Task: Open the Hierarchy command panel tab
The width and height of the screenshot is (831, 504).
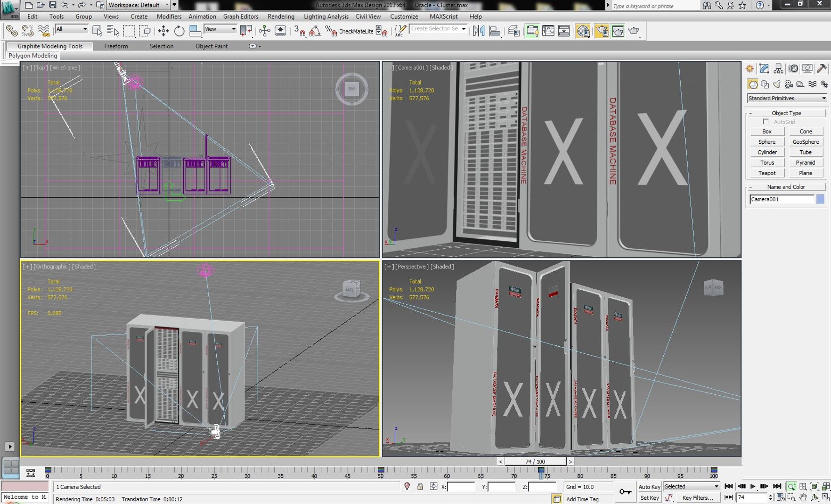Action: (778, 69)
